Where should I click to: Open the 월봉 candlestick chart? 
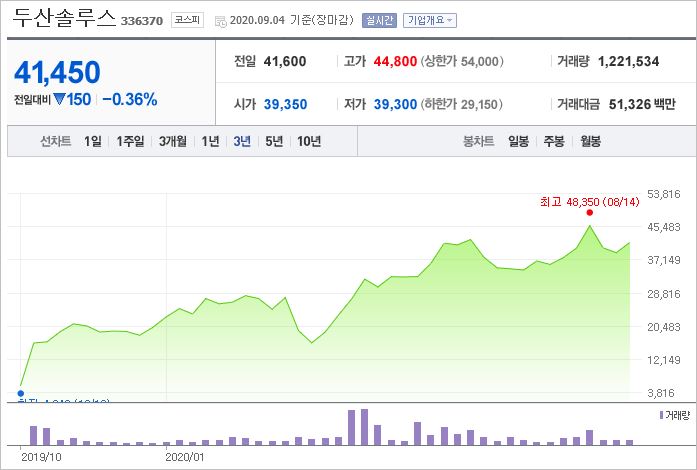coord(590,141)
